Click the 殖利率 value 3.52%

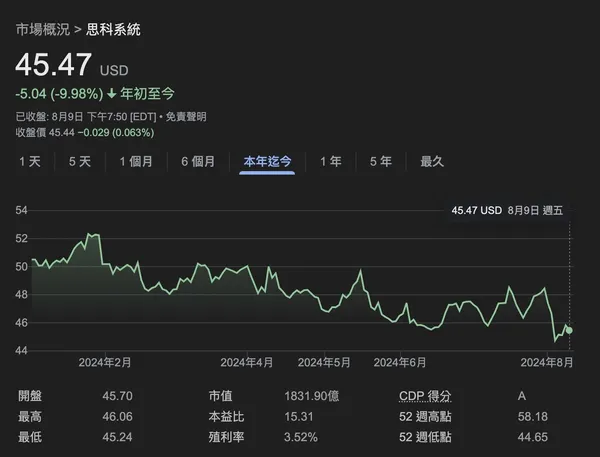click(x=301, y=437)
